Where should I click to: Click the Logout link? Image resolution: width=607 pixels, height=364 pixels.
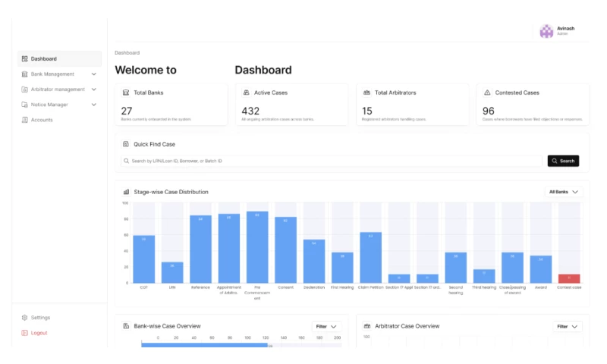[39, 333]
